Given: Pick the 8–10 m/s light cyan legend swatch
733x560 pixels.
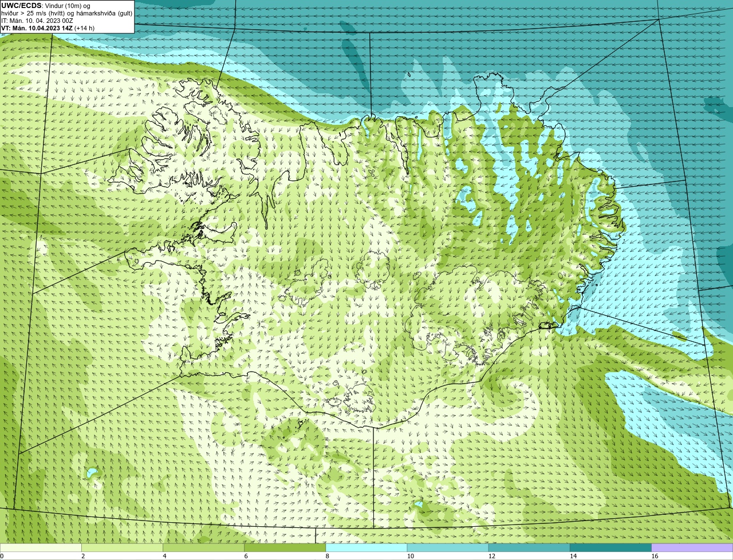Looking at the screenshot, I should pos(366,548).
